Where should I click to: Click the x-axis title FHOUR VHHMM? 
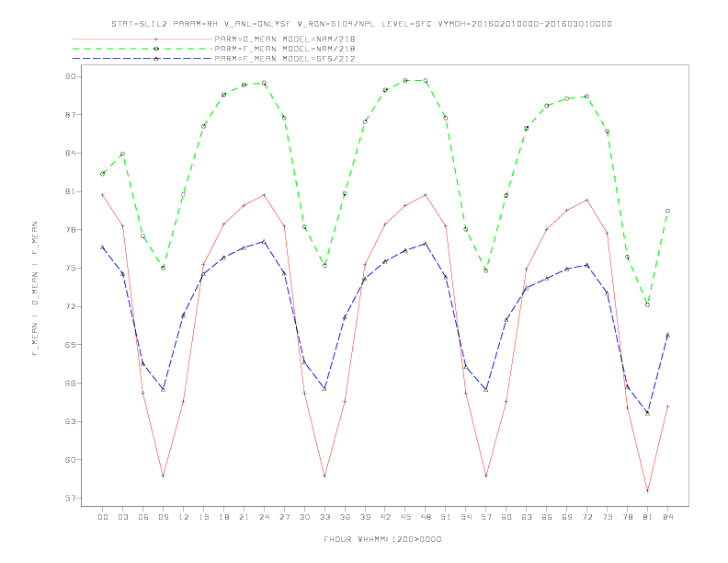[x=382, y=539]
